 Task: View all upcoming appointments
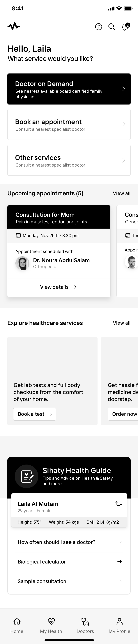[x=122, y=193]
